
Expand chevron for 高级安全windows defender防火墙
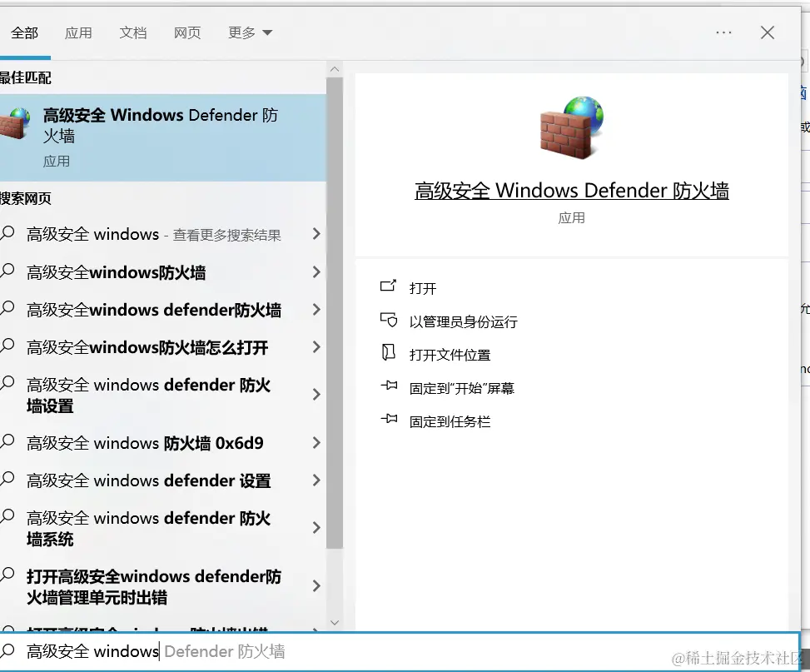click(316, 310)
